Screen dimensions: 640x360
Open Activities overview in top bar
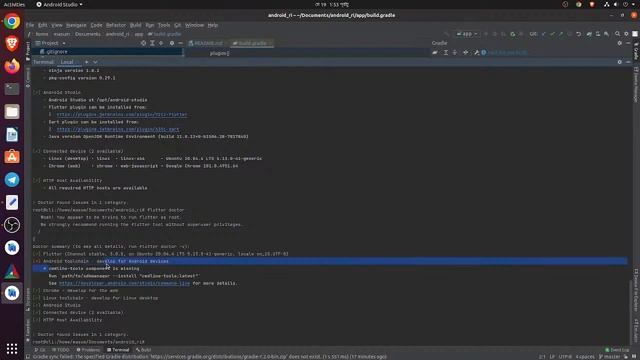[x=14, y=4]
